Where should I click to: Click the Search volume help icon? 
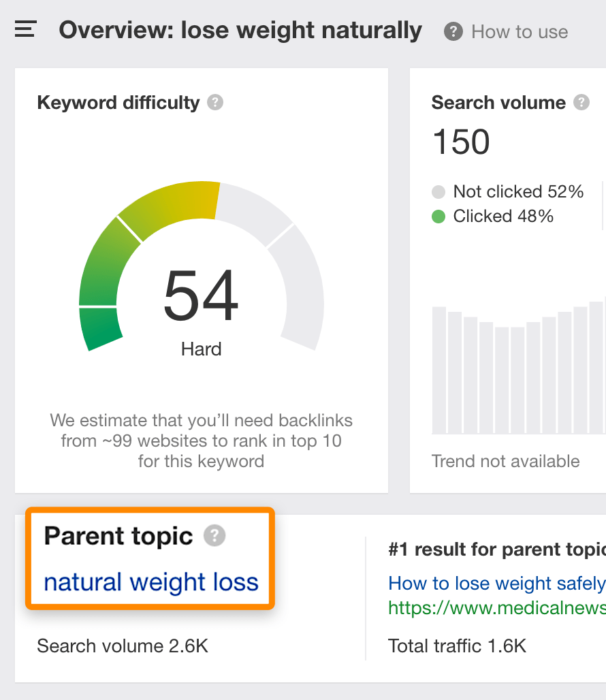(581, 103)
